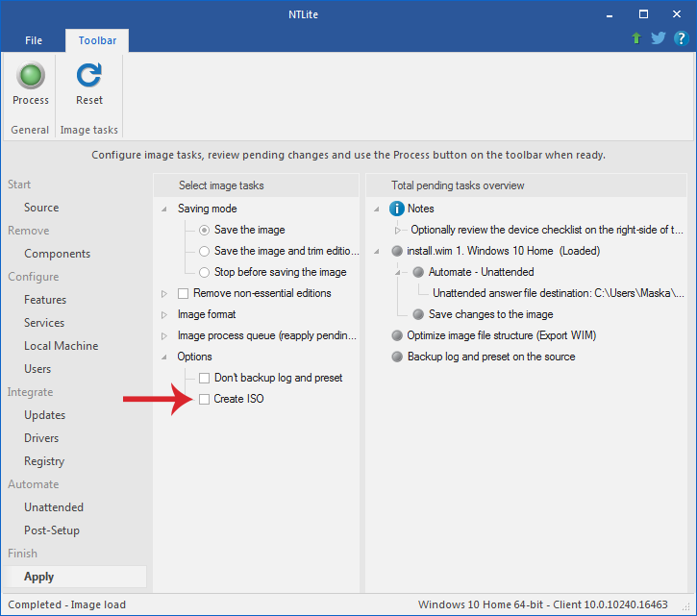Click the Unattended answer file destination row
Image resolution: width=697 pixels, height=616 pixels.
pos(559,293)
